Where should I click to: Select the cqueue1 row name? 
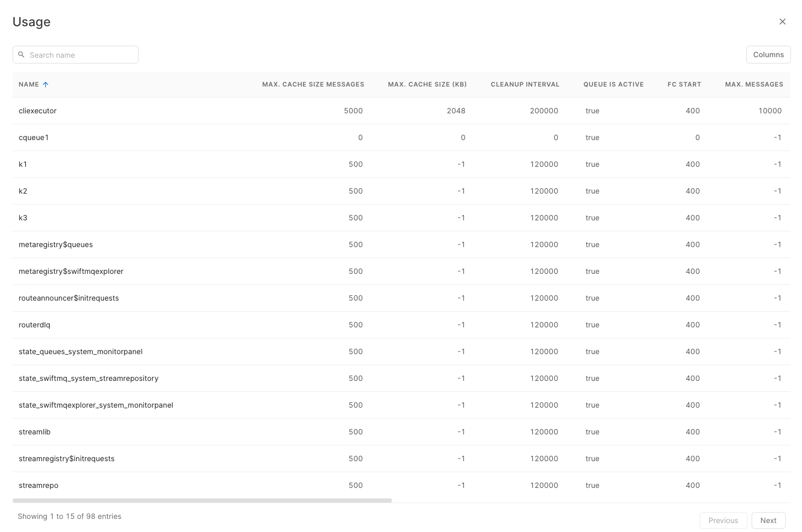click(x=34, y=137)
